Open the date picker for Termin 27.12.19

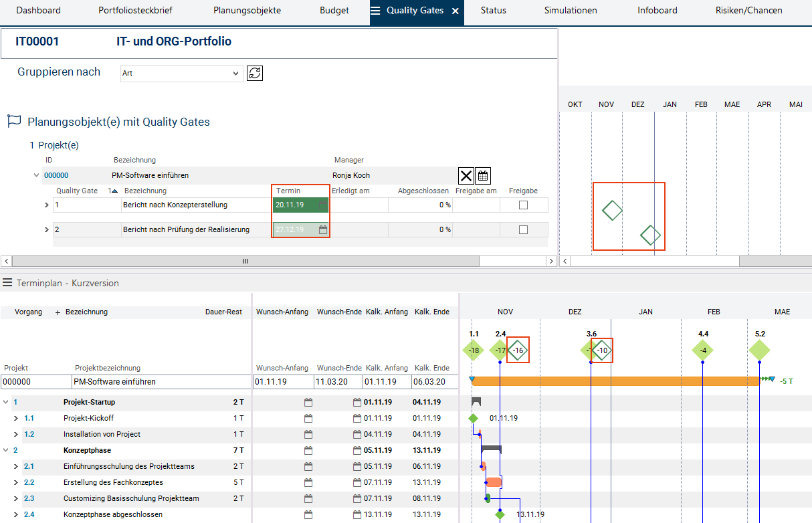tap(323, 229)
